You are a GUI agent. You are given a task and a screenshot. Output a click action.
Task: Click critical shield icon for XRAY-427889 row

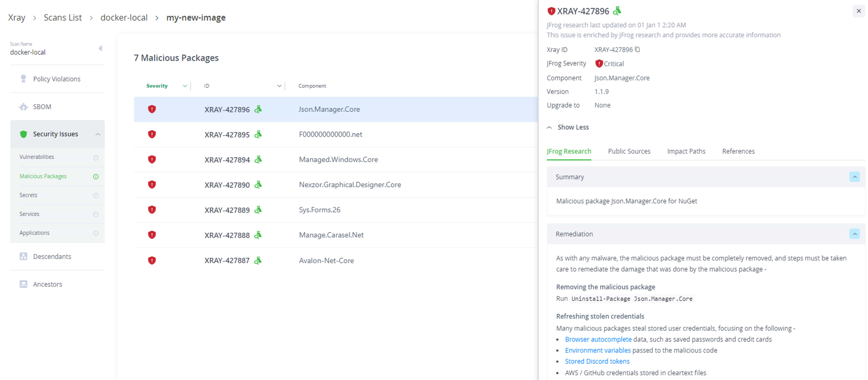pyautogui.click(x=152, y=210)
